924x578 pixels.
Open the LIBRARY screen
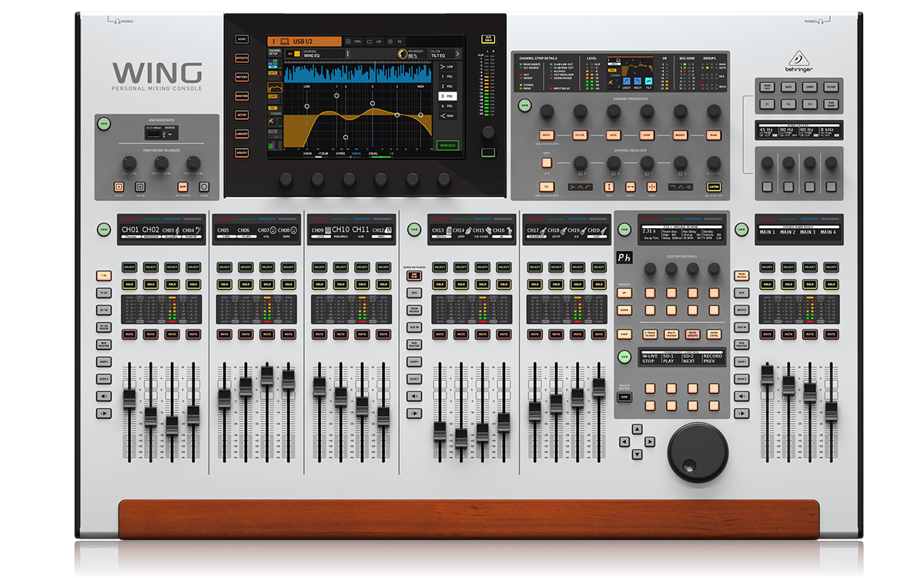coord(242,133)
